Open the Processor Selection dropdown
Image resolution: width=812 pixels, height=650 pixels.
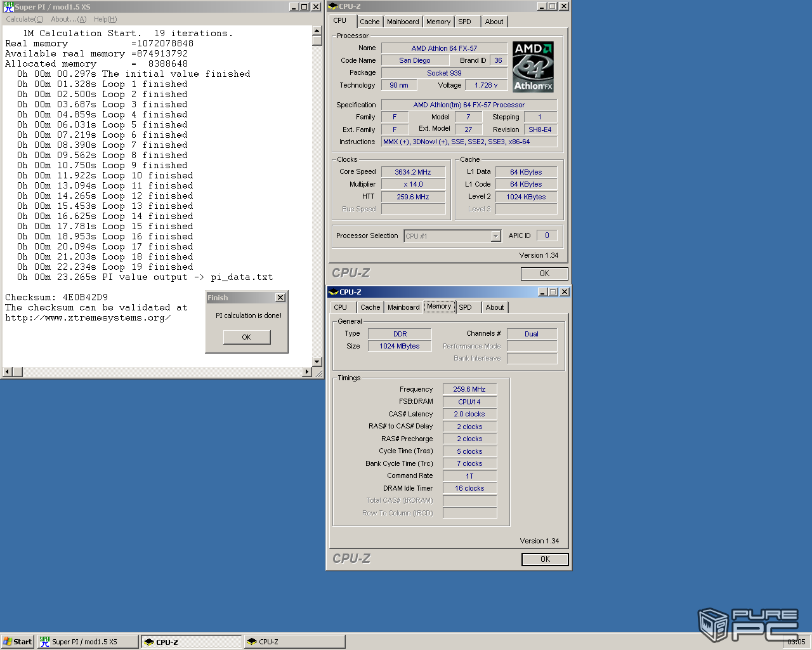495,236
